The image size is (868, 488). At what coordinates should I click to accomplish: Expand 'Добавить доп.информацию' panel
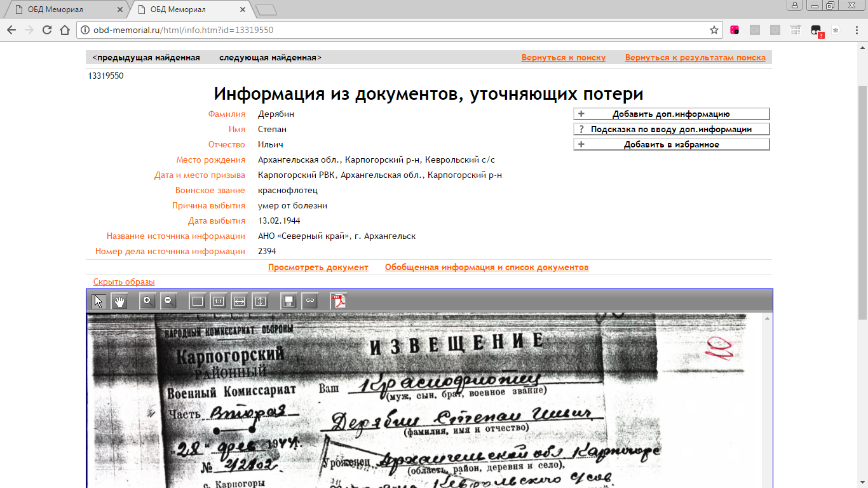click(671, 114)
